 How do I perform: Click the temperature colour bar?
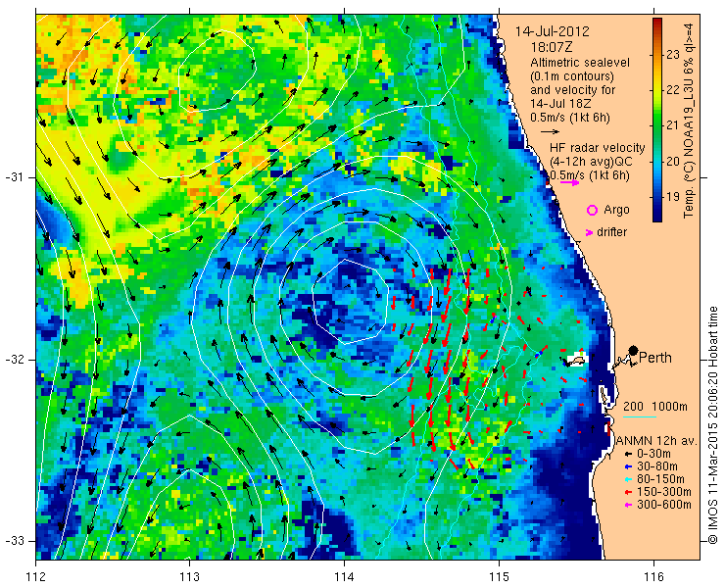(657, 120)
